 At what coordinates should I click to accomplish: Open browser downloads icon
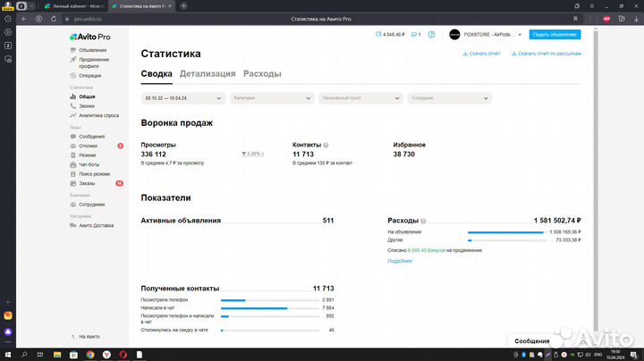636,19
